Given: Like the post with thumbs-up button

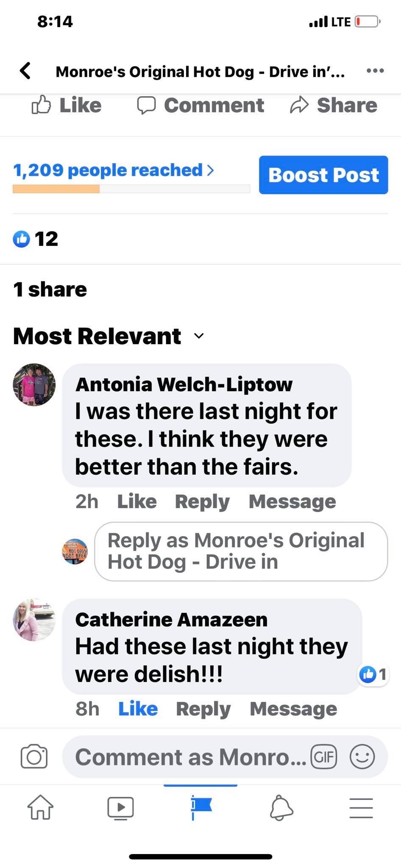Looking at the screenshot, I should [x=67, y=105].
